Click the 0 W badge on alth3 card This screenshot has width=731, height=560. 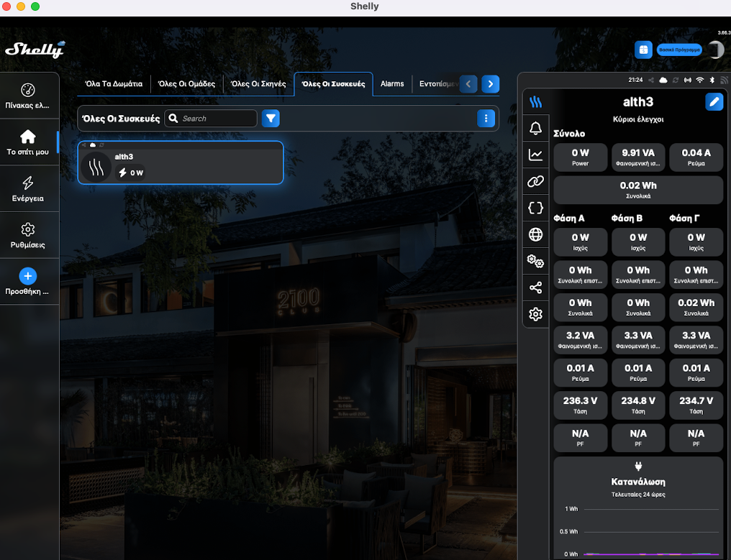(x=130, y=173)
